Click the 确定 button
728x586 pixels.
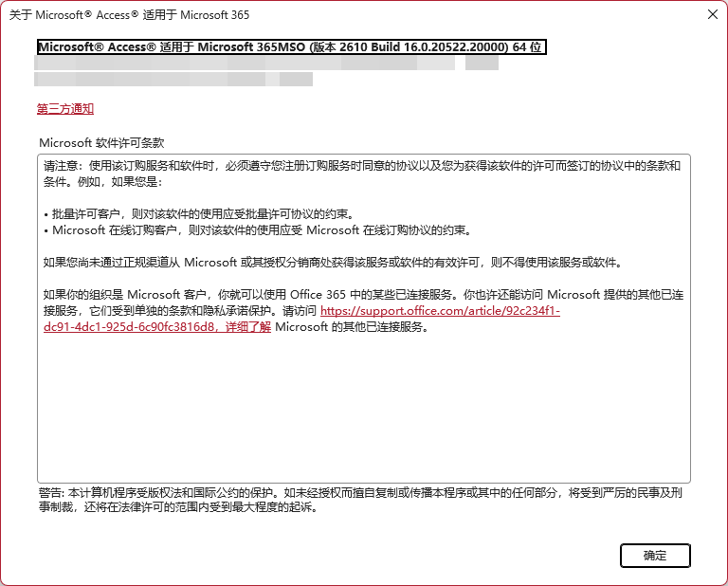[x=655, y=556]
